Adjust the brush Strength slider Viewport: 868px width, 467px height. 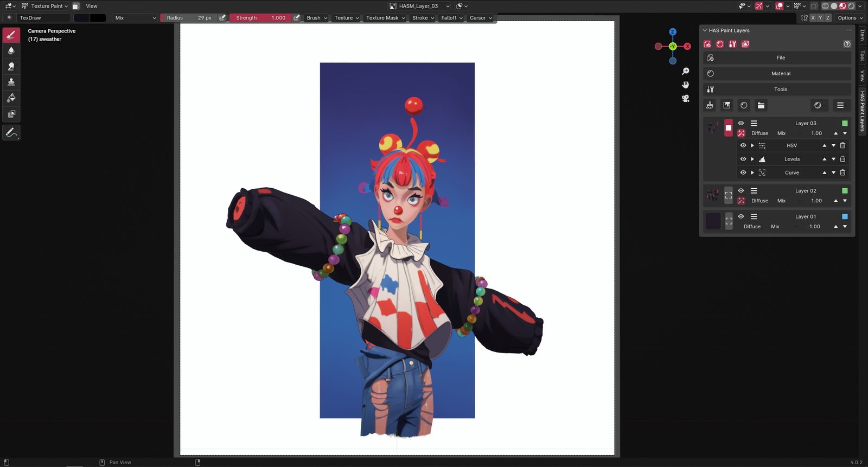pos(260,18)
